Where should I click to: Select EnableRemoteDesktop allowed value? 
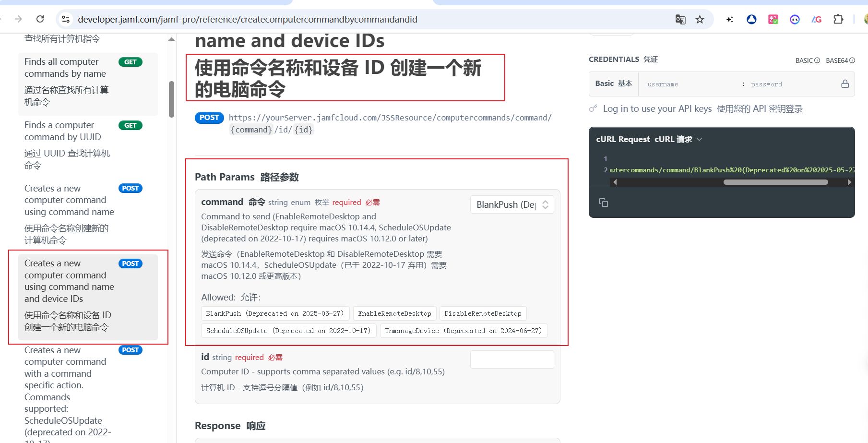point(394,313)
